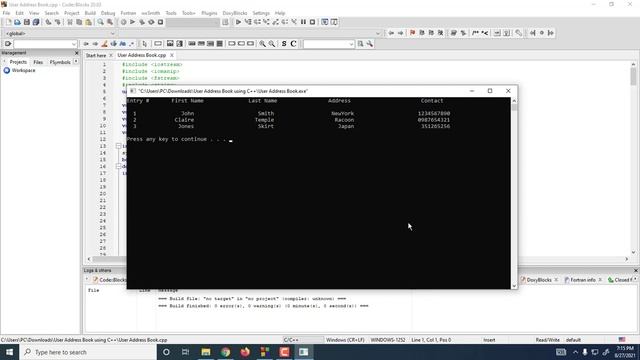Screen dimensions: 640x360
Task: Select the Workspace tree node
Action: pyautogui.click(x=23, y=71)
